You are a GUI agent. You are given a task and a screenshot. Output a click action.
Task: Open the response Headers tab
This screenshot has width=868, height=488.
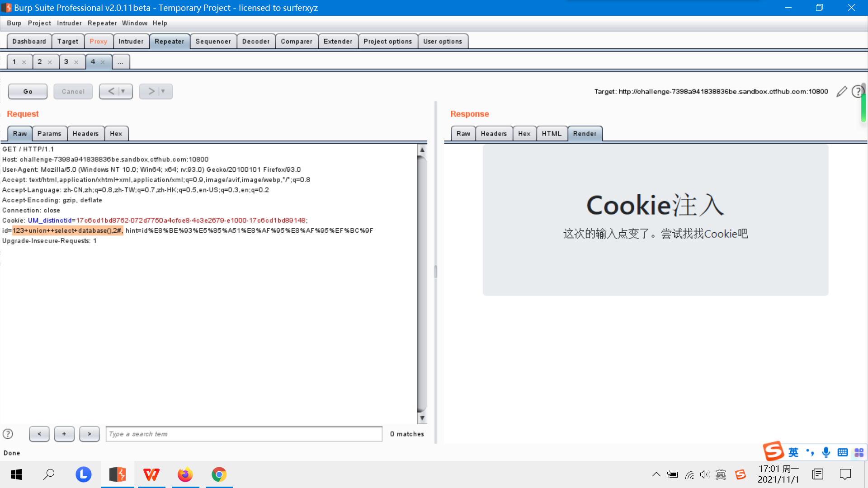pyautogui.click(x=494, y=134)
